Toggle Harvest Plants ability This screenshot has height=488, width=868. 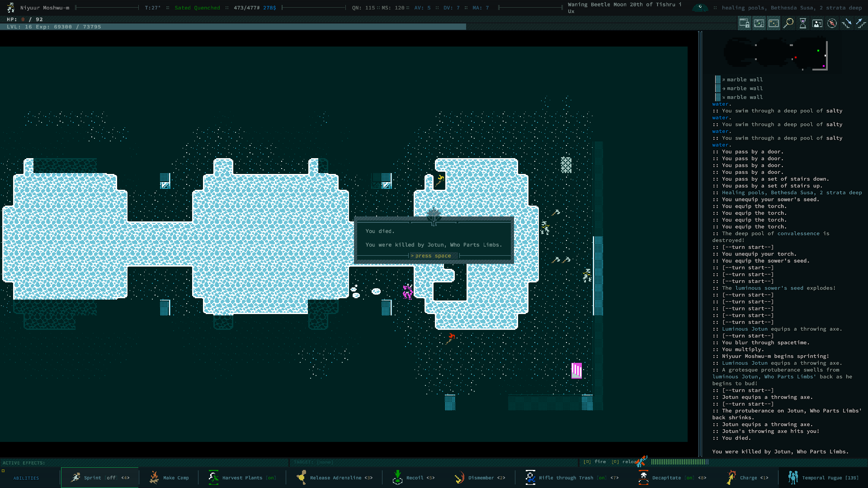pyautogui.click(x=242, y=478)
